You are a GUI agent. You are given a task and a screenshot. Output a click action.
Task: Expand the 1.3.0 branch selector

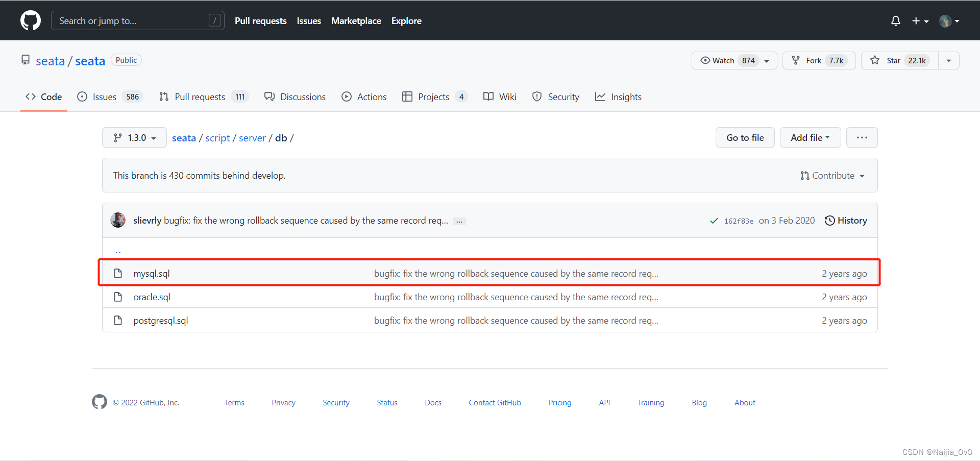tap(134, 137)
